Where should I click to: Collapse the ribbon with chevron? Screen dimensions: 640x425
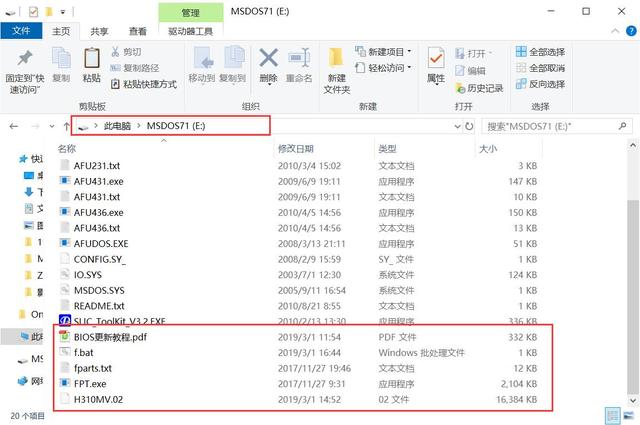(x=615, y=31)
